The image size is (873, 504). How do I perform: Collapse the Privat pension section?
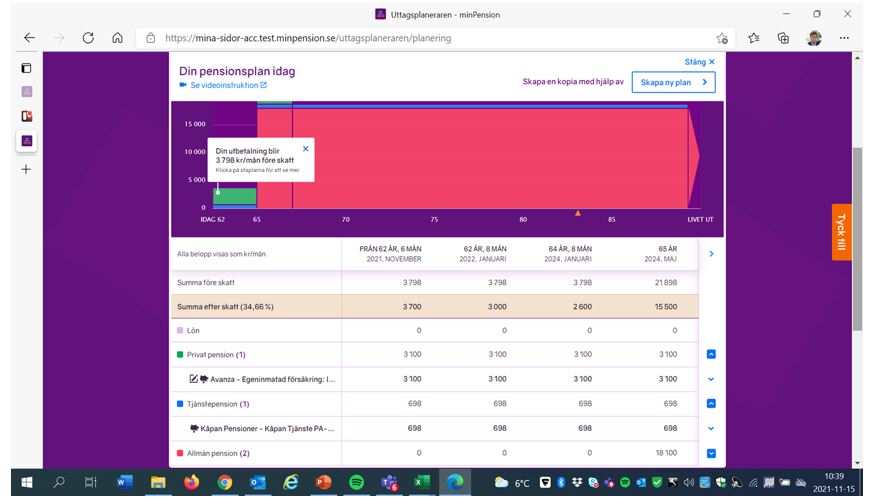click(711, 354)
